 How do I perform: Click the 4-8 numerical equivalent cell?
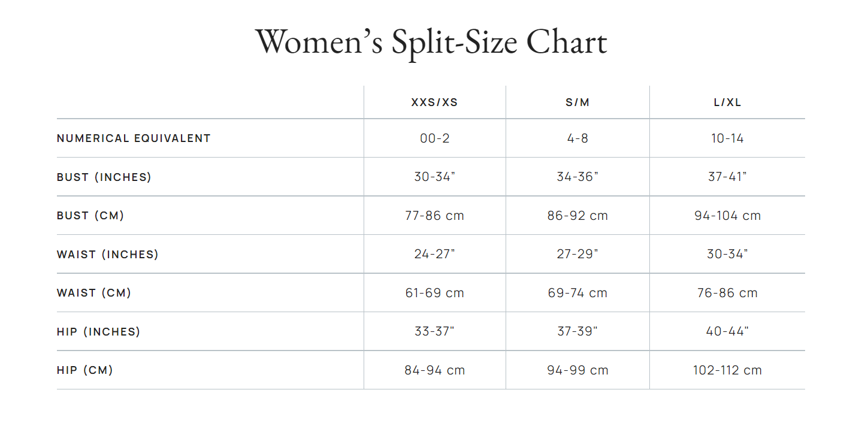(x=577, y=138)
